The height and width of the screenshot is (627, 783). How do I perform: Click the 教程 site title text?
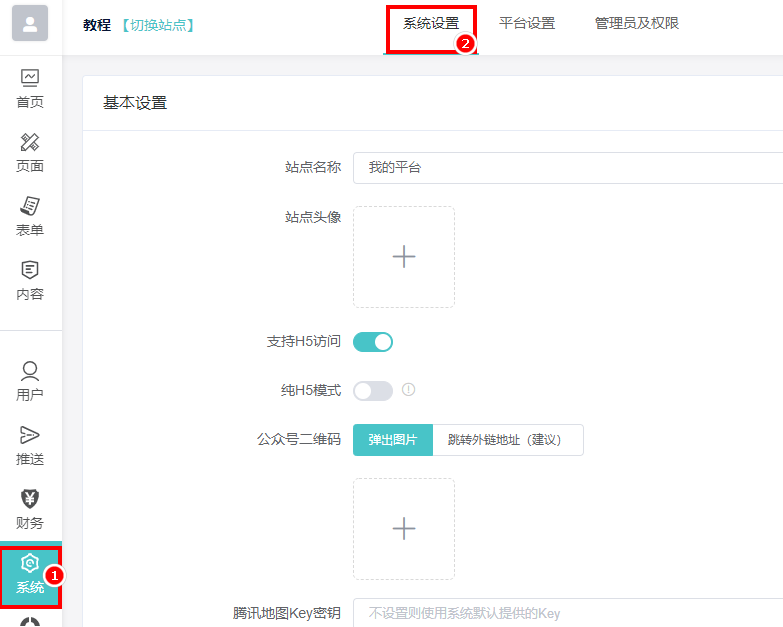97,25
